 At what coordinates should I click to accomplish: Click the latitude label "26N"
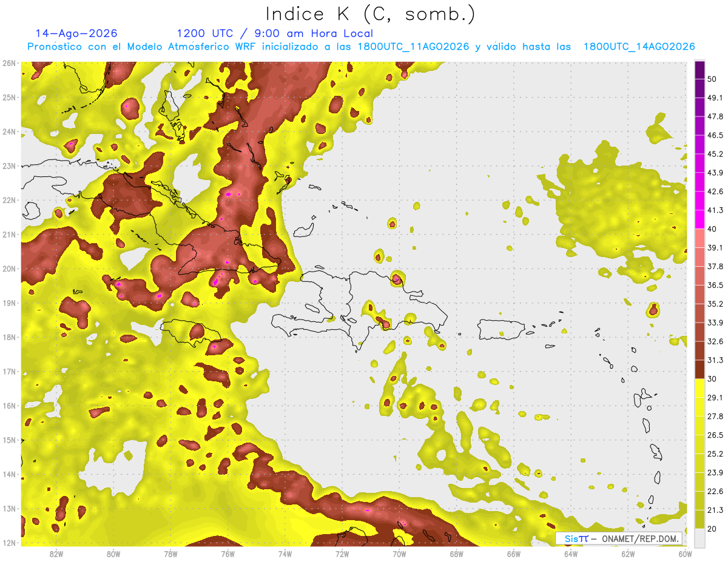click(x=8, y=63)
